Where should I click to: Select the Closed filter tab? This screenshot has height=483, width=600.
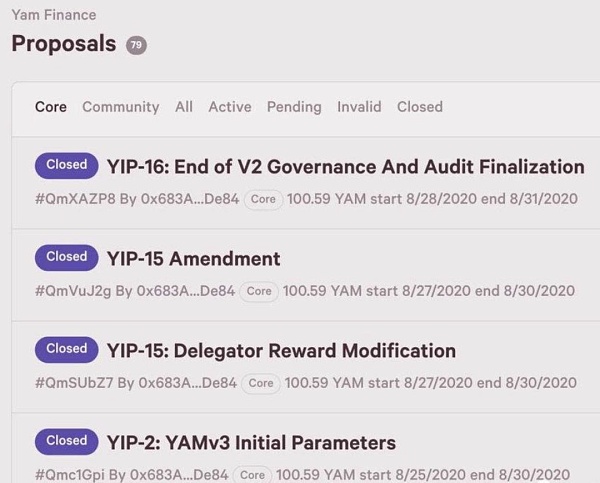[420, 107]
